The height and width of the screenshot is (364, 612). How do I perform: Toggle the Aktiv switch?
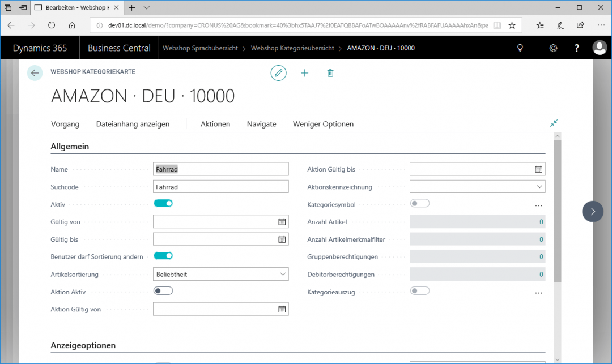(163, 203)
